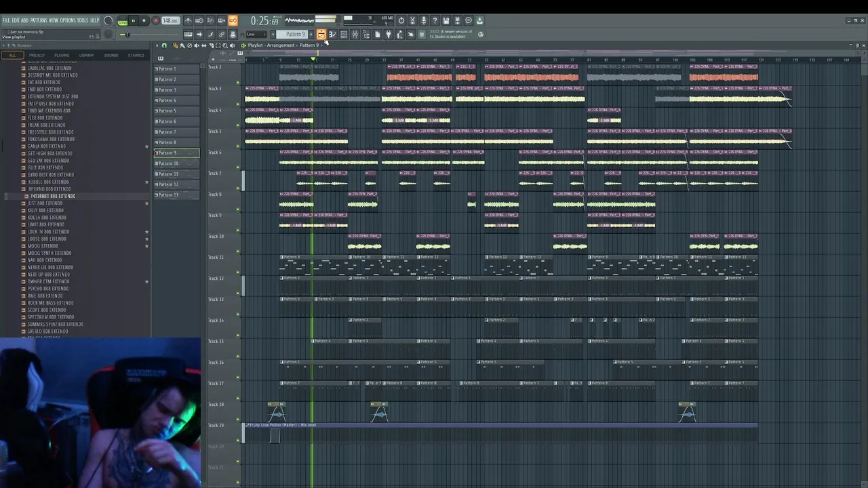The image size is (868, 488).
Task: Click the master volume knob
Action: tap(108, 20)
